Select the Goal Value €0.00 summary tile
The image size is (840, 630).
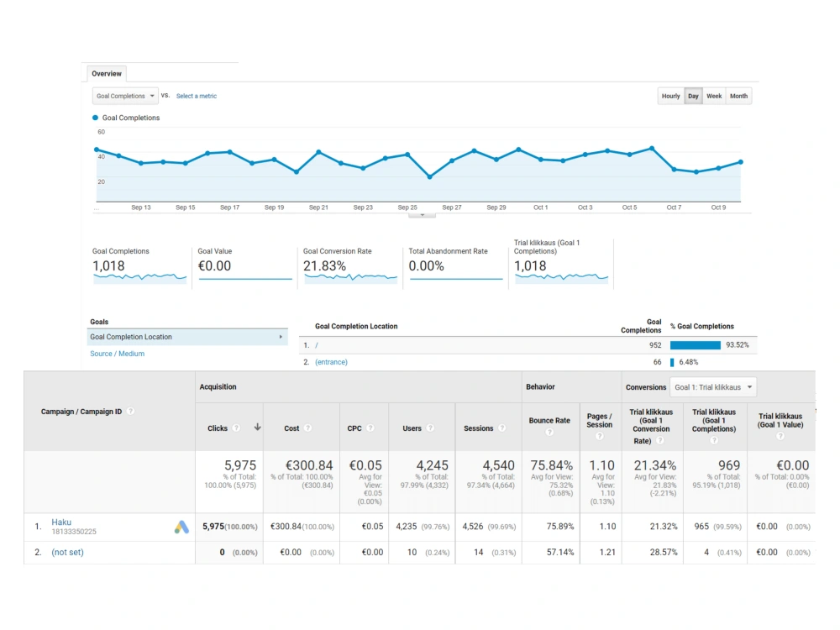244,265
